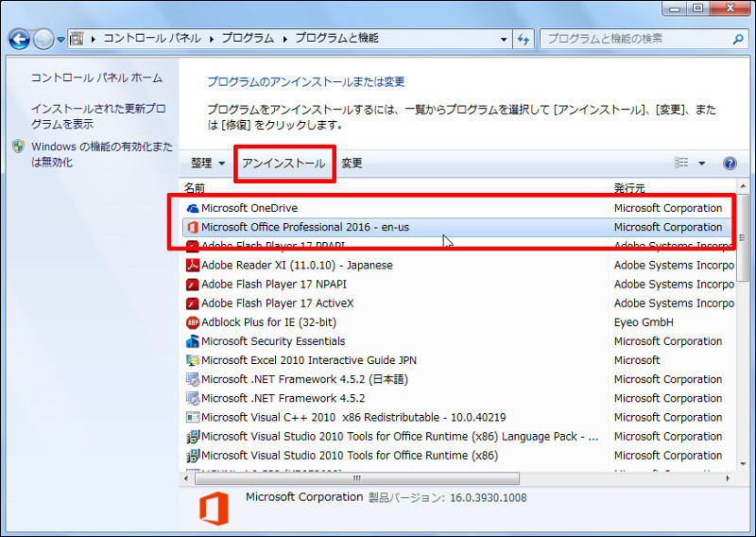Click the horizontal scrollbar left arrow
756x537 pixels.
point(186,478)
